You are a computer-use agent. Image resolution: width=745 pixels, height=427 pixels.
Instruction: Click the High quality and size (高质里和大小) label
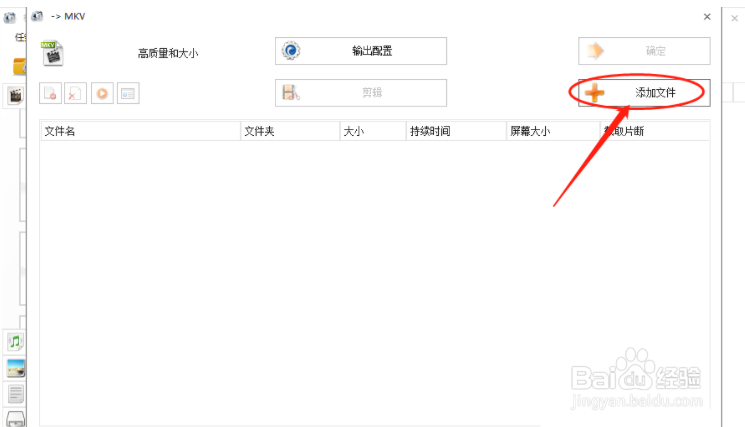click(168, 53)
